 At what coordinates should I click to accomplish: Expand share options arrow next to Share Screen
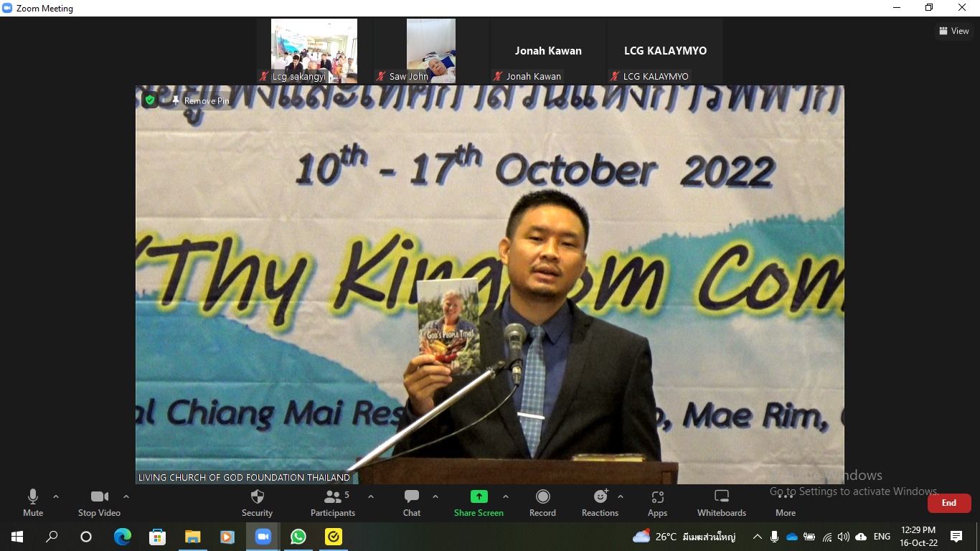[506, 496]
